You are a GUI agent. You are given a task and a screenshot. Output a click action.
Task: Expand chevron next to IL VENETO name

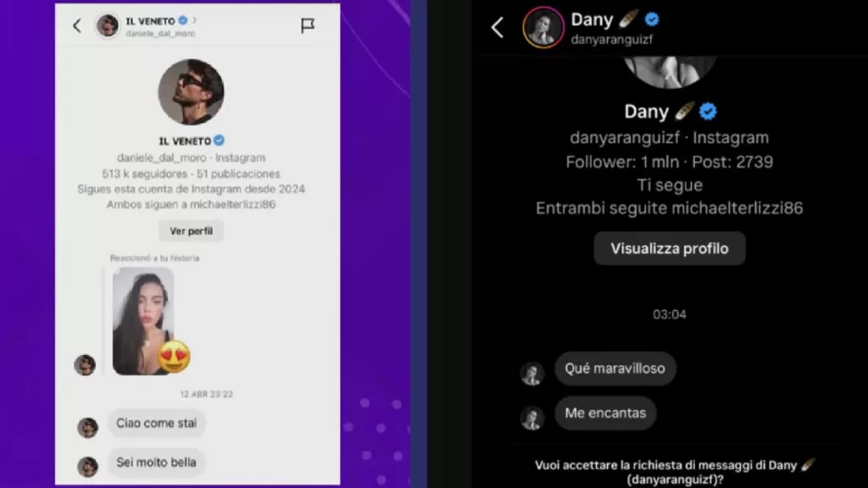[194, 20]
